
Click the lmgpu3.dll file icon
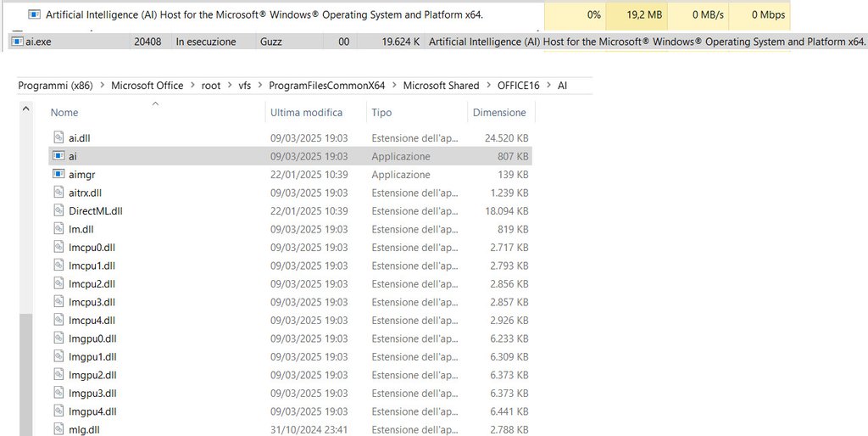tap(58, 394)
